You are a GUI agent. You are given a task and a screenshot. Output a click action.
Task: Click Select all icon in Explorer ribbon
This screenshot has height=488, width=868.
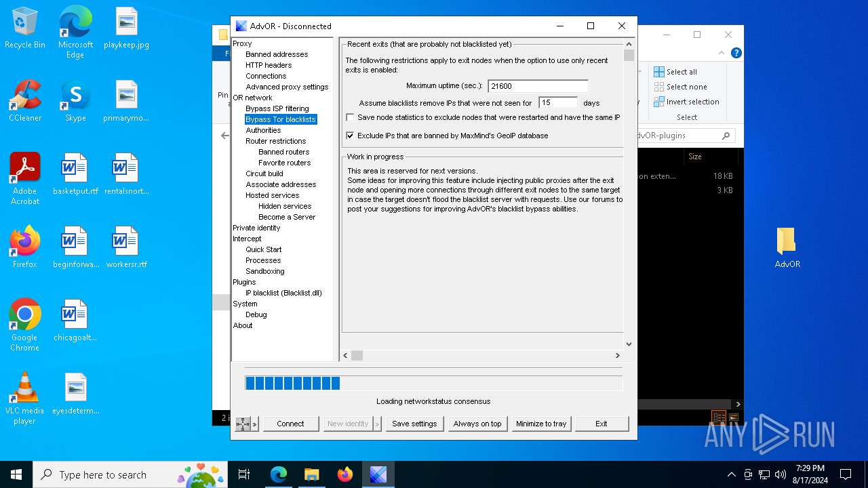point(659,72)
